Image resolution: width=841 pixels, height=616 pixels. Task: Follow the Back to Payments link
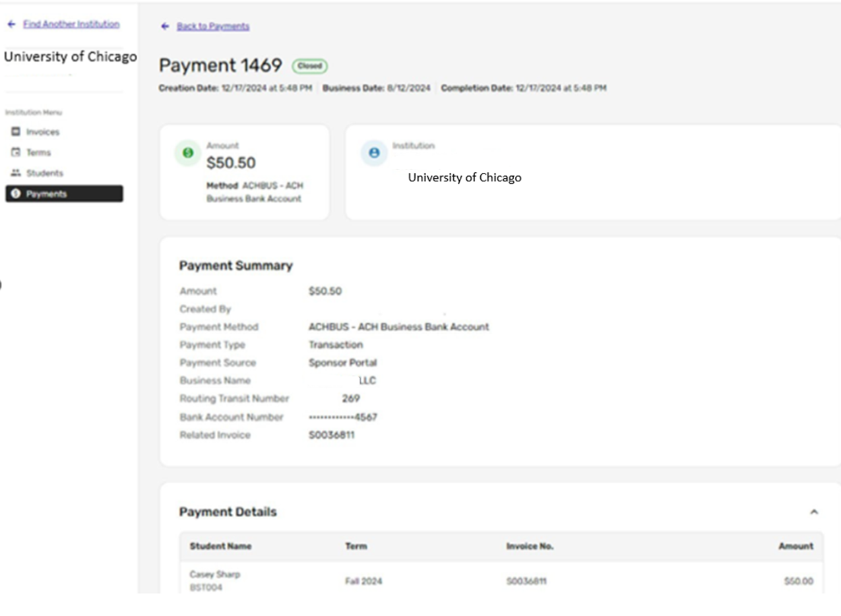[212, 26]
